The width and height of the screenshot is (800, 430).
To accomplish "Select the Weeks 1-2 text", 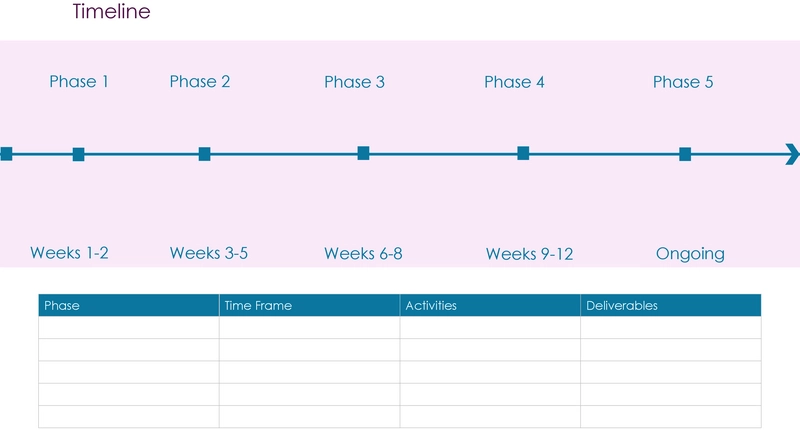I will point(69,253).
